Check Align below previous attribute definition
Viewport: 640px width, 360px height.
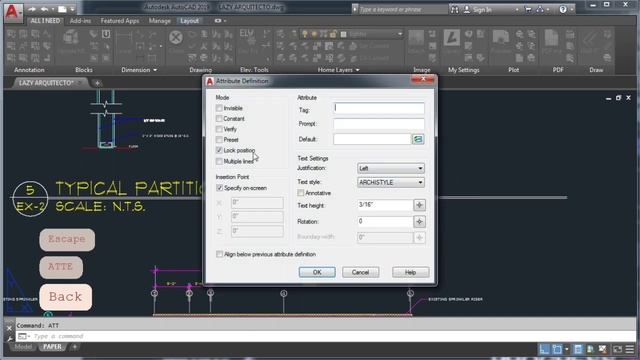[219, 254]
